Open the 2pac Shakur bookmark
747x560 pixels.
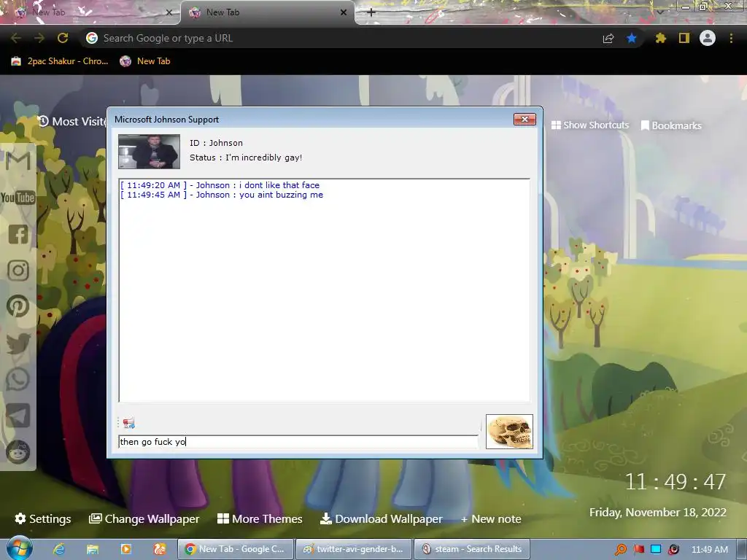tap(60, 61)
